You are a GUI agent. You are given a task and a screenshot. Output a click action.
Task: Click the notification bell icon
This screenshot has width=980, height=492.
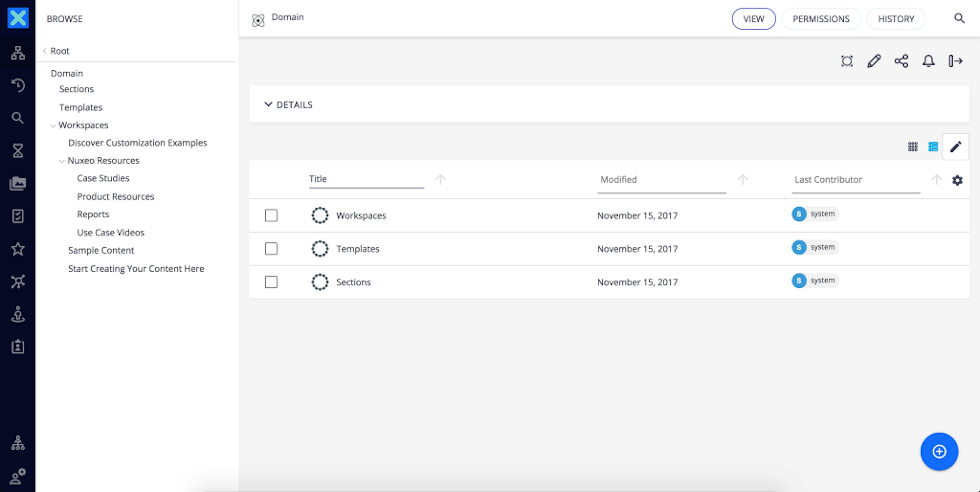pos(929,61)
